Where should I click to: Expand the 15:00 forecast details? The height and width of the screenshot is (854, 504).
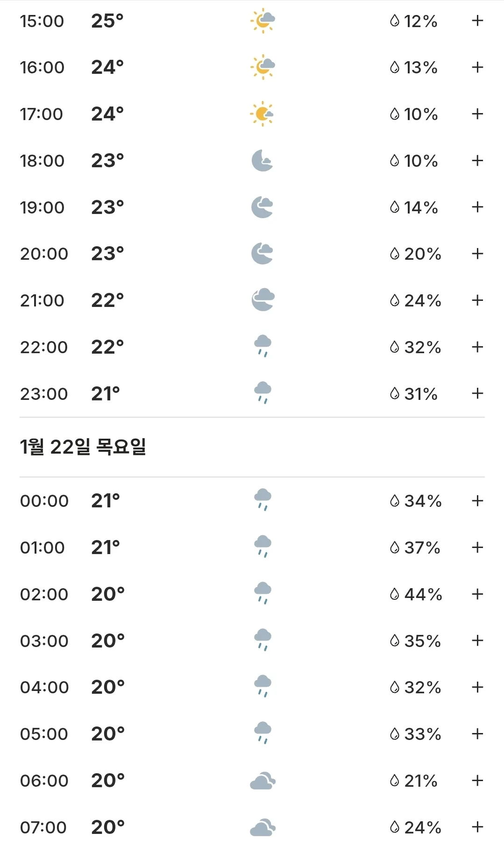pos(477,21)
